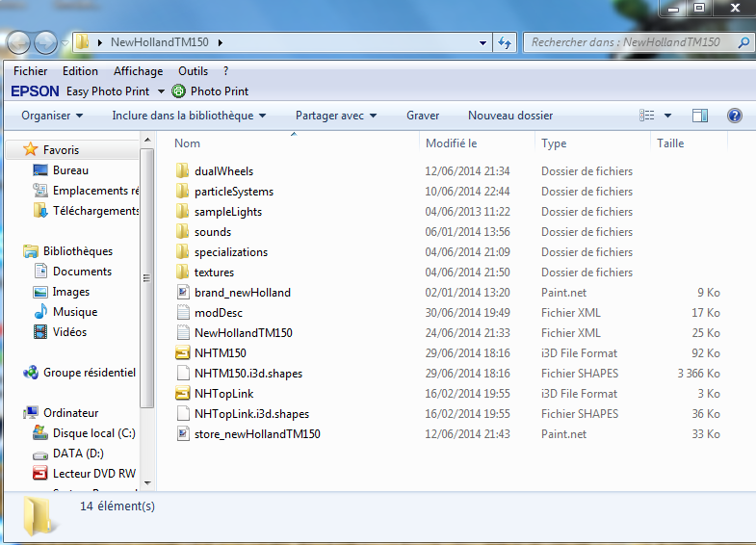Click the Musique note icon in sidebar
The image size is (756, 545).
click(40, 311)
